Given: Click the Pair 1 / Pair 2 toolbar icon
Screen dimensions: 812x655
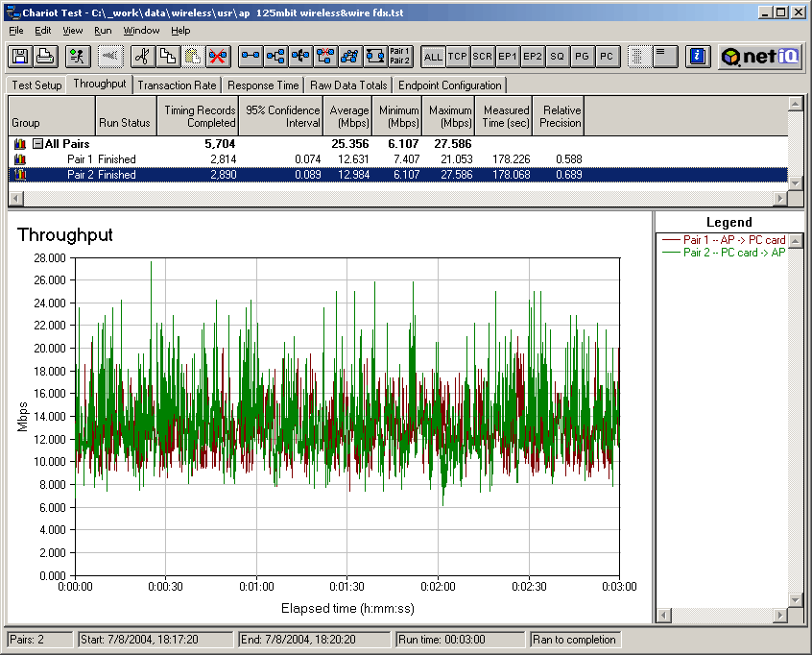Looking at the screenshot, I should click(400, 57).
